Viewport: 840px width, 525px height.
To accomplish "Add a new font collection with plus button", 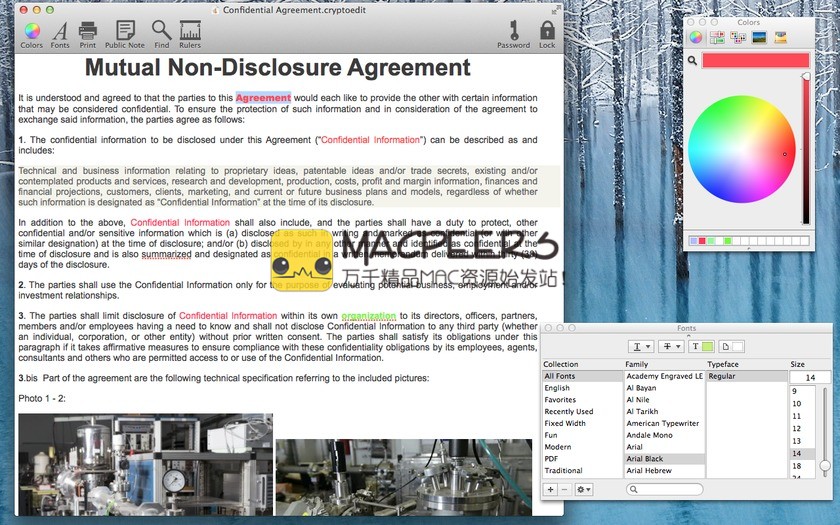I will (551, 489).
